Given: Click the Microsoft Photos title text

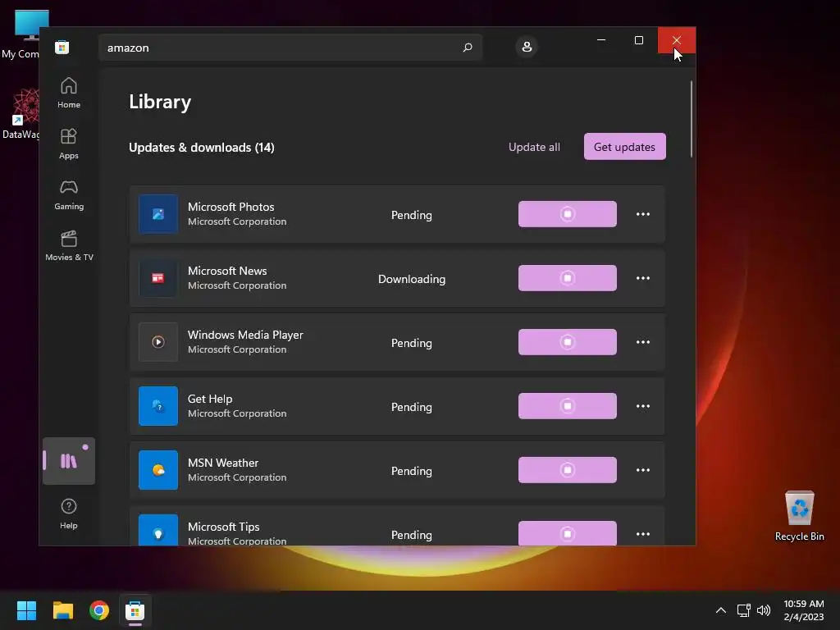Looking at the screenshot, I should pos(231,207).
